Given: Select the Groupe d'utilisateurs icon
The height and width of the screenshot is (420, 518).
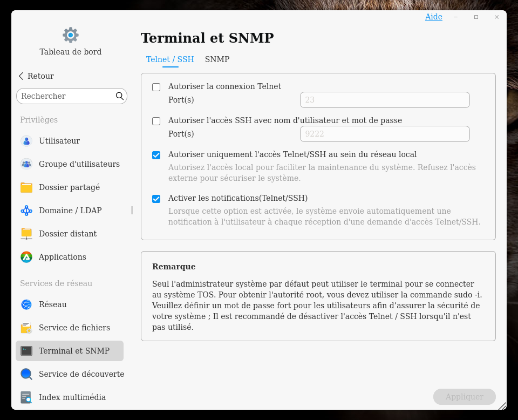Looking at the screenshot, I should [x=26, y=164].
